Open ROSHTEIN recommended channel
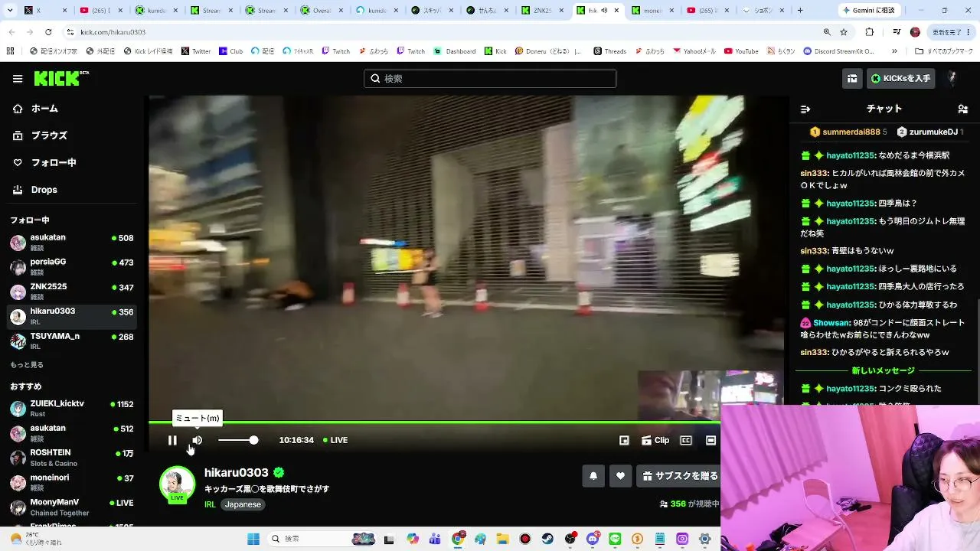Image resolution: width=980 pixels, height=551 pixels. point(73,457)
